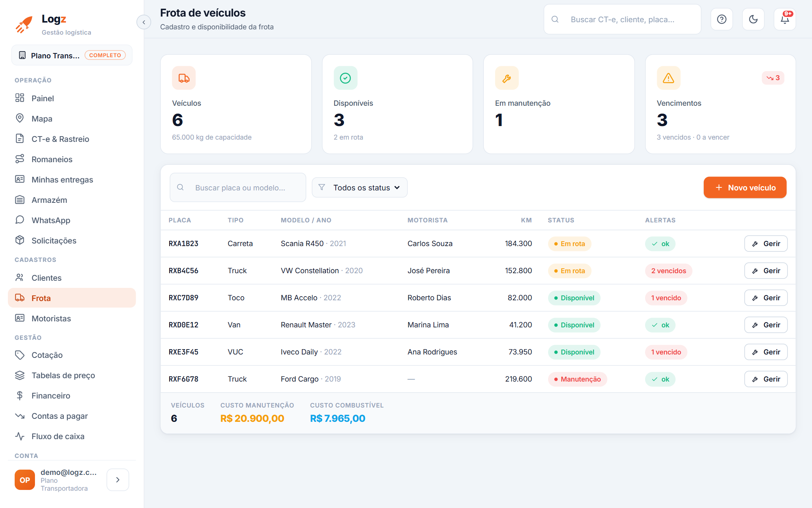The image size is (812, 508).
Task: Click the check icon in Disponíveis card
Action: [345, 78]
